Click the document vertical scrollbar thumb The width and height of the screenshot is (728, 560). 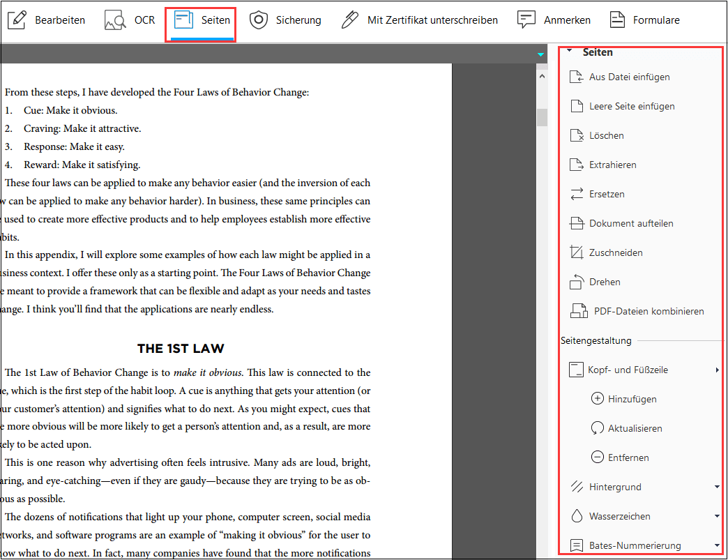pos(542,117)
